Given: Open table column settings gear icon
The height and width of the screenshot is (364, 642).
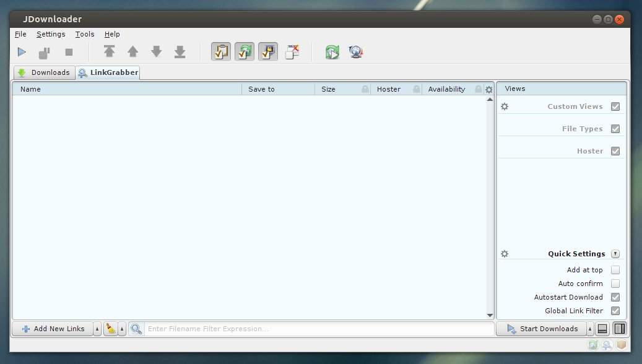Looking at the screenshot, I should click(489, 89).
